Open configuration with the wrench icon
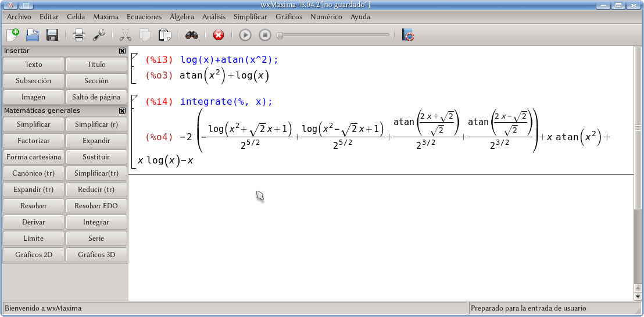This screenshot has width=644, height=317. click(99, 35)
